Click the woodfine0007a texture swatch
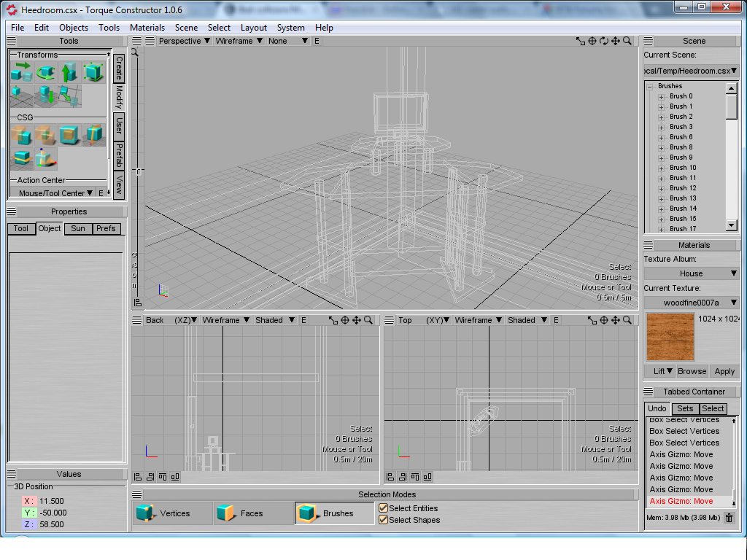This screenshot has width=747, height=560. [670, 337]
